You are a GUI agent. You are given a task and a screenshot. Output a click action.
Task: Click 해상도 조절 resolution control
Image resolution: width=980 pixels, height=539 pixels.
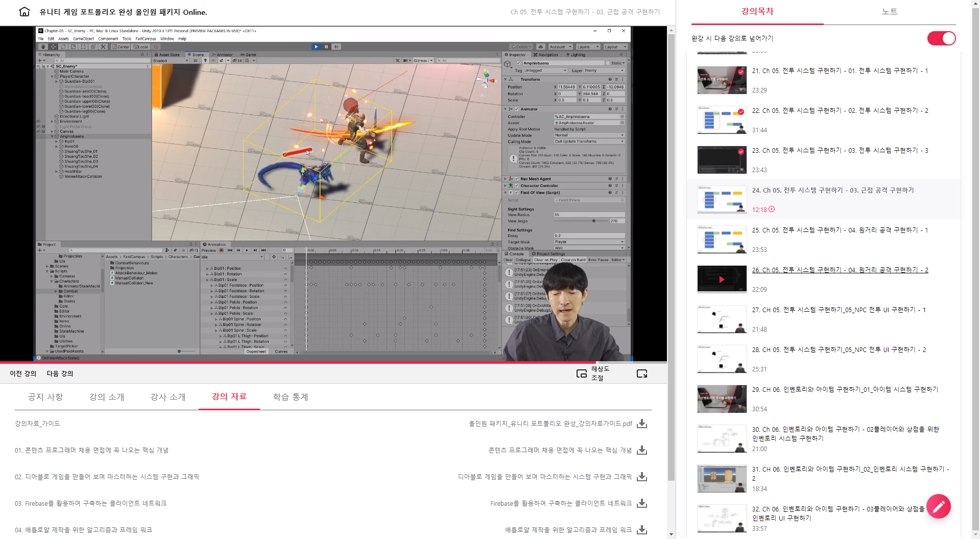point(600,373)
